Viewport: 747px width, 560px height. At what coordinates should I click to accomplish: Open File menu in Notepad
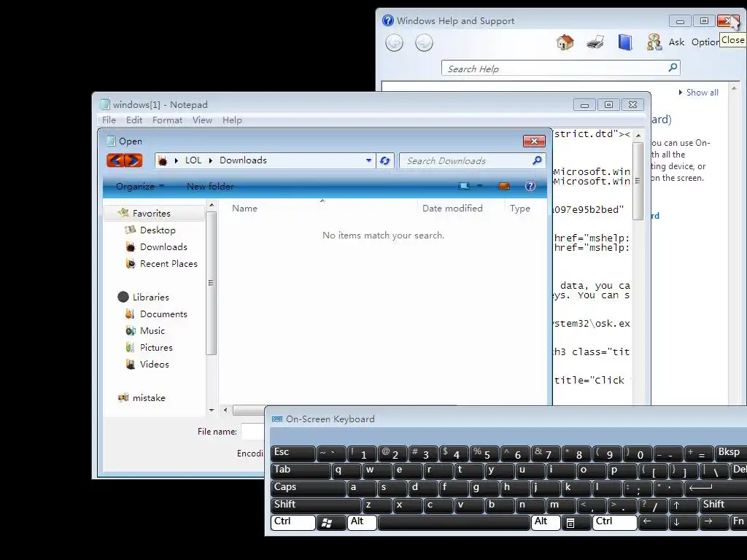point(109,120)
